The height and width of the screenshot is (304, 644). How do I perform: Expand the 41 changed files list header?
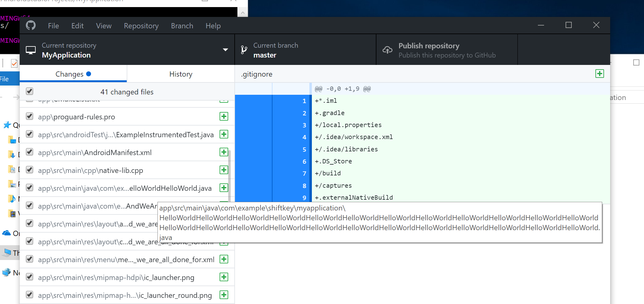(x=127, y=92)
